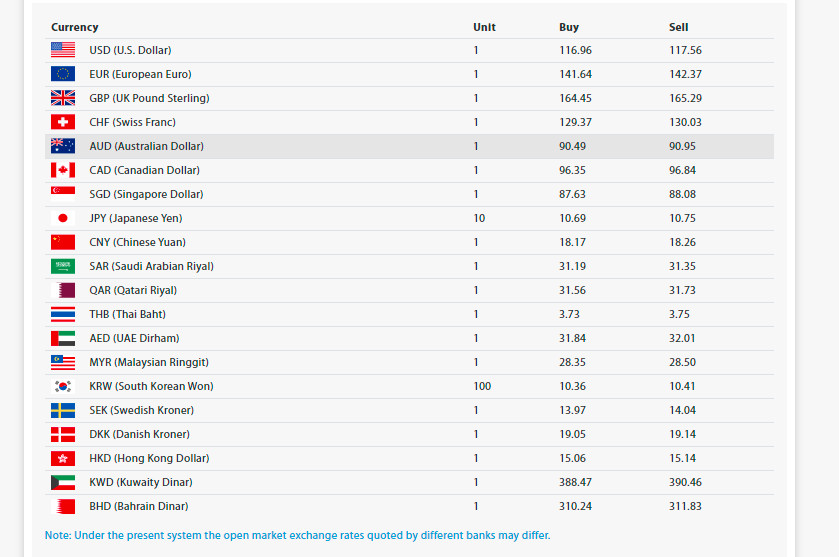Viewport: 839px width, 557px height.
Task: Click the USD buy rate 116.96
Action: 575,50
